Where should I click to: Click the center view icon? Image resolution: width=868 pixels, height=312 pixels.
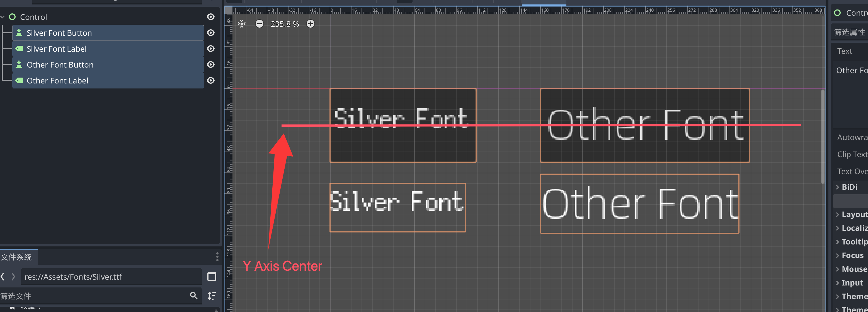click(242, 24)
